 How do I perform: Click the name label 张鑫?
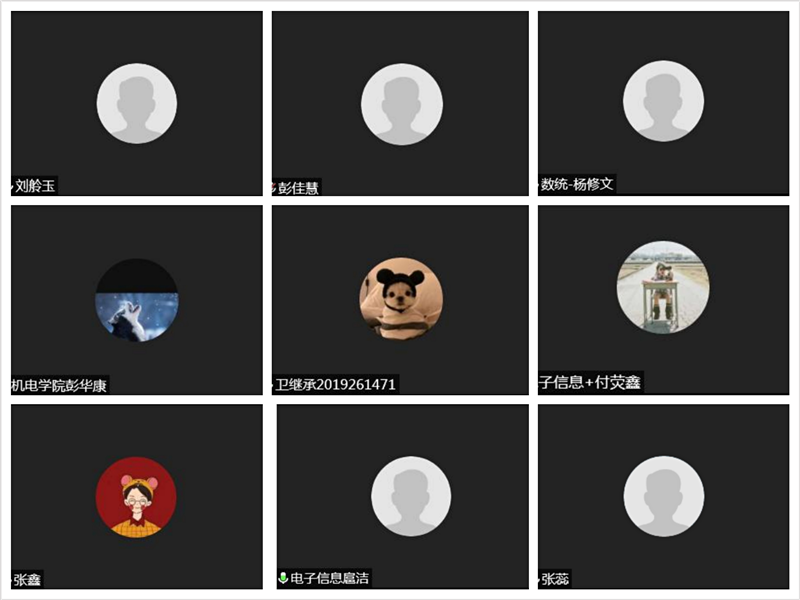click(27, 579)
